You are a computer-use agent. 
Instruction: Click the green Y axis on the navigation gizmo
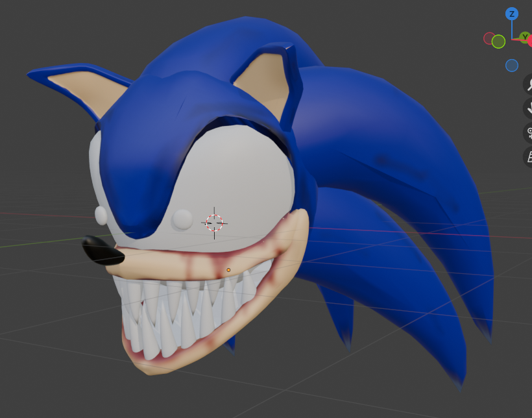tap(525, 37)
